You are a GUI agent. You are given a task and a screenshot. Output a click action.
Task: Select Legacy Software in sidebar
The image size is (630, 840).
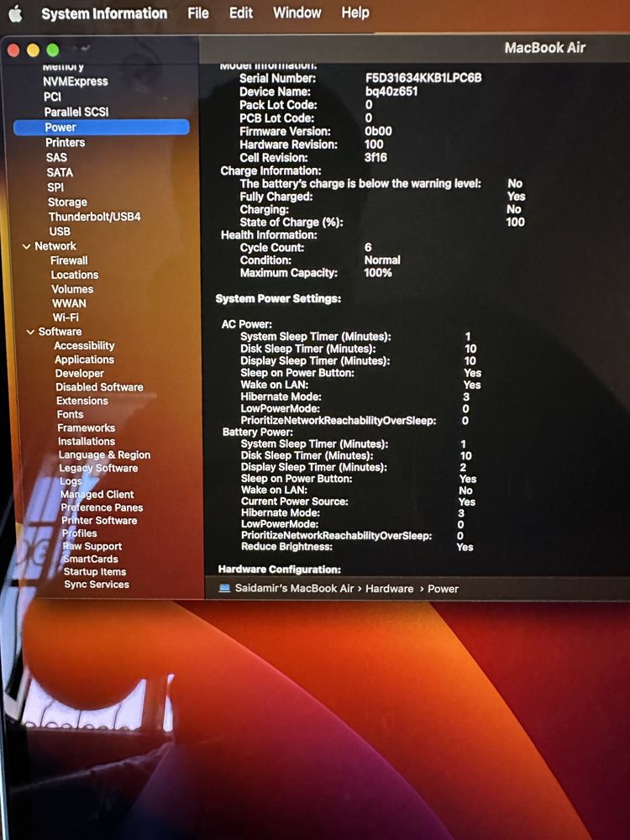[98, 468]
